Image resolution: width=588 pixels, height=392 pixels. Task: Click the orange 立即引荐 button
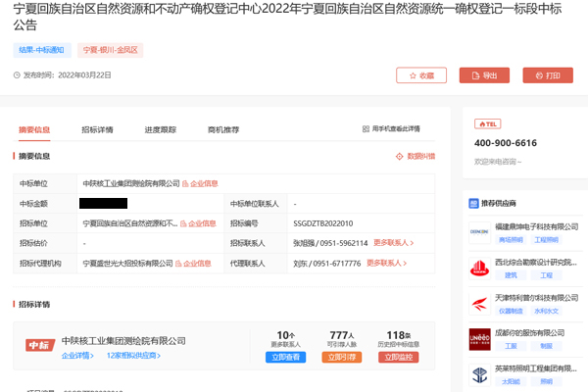tap(342, 358)
